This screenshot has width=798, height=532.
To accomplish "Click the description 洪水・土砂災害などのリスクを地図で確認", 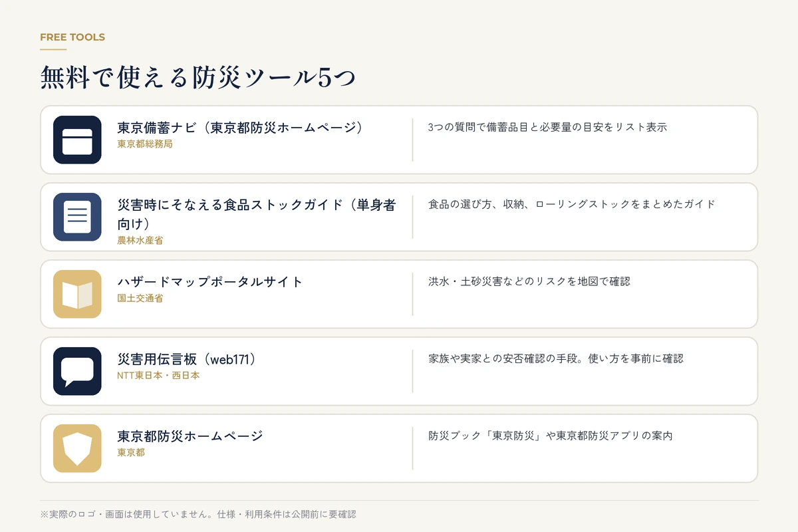I will (529, 281).
